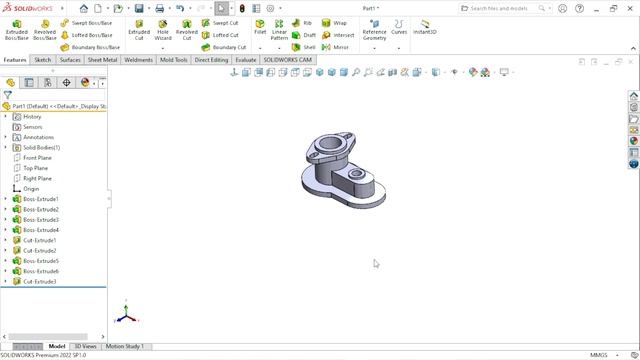The height and width of the screenshot is (360, 640).
Task: Expand the Annotations node arrow
Action: [5, 137]
